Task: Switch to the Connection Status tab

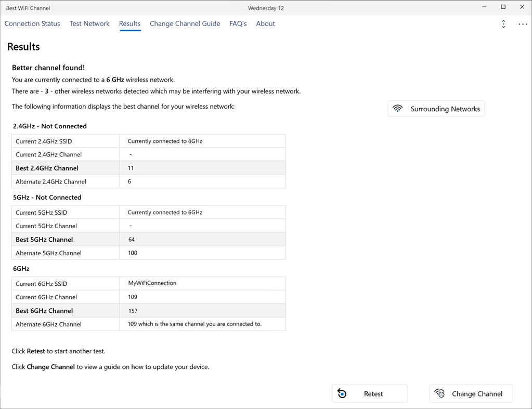Action: 32,23
